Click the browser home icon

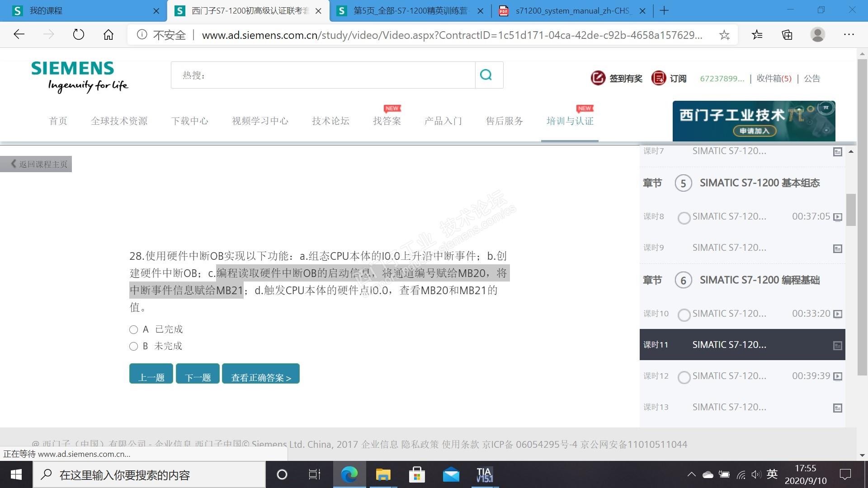tap(108, 35)
